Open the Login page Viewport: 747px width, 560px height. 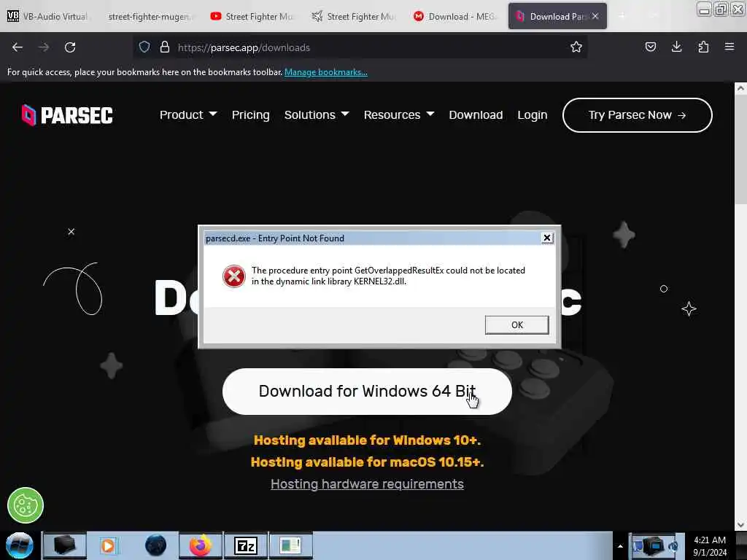pyautogui.click(x=532, y=115)
